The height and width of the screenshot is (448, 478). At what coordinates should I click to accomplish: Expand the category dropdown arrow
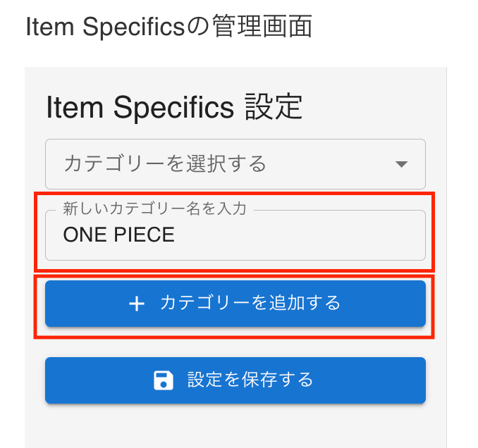401,164
